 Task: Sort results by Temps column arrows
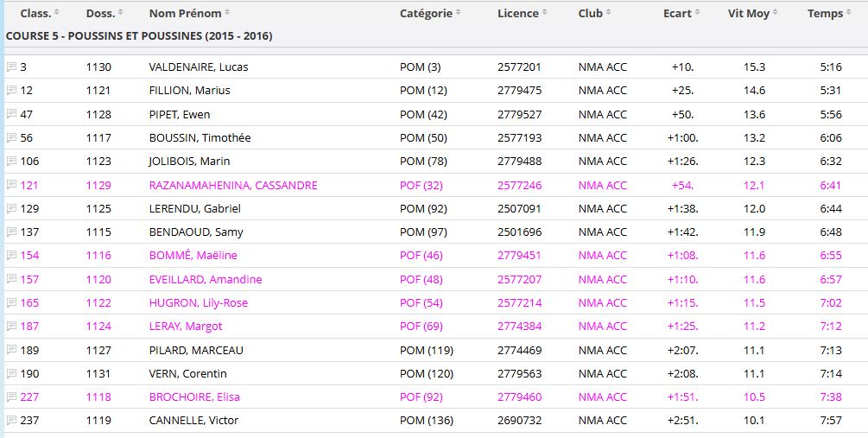point(849,14)
